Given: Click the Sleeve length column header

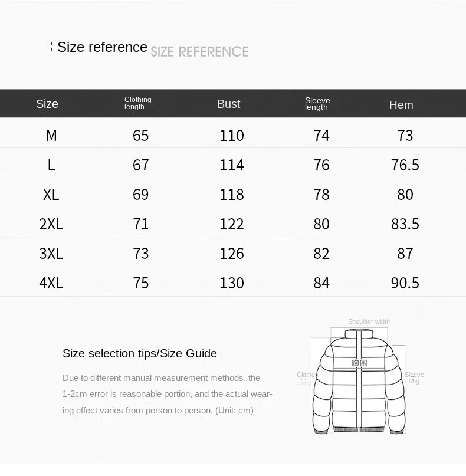Looking at the screenshot, I should (317, 104).
